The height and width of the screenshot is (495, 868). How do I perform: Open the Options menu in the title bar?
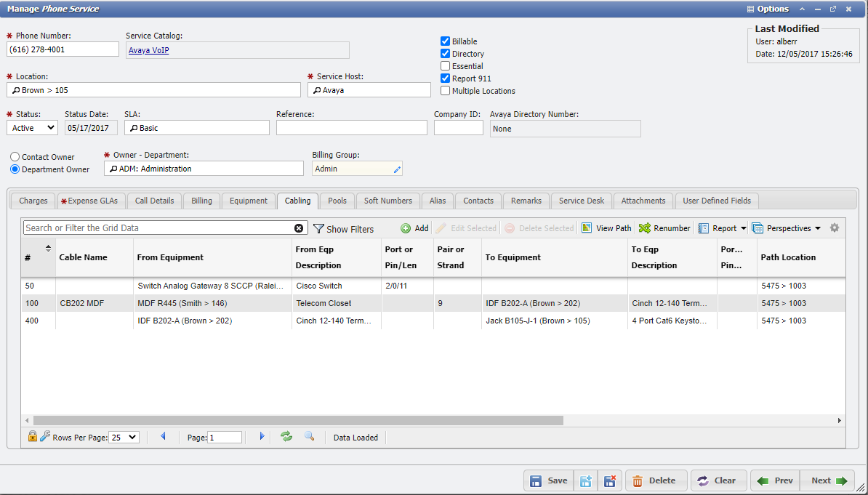(x=767, y=9)
